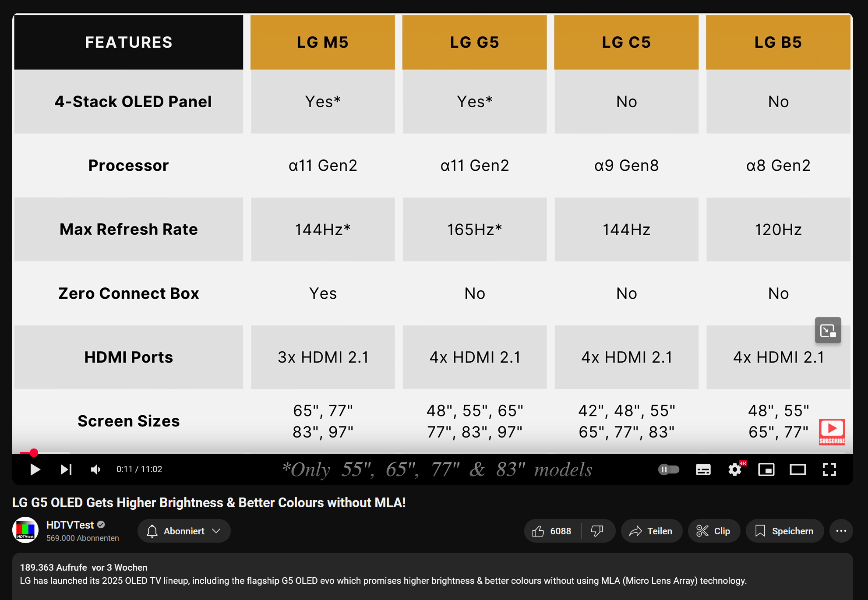Click the HDTVTest channel avatar
This screenshot has width=868, height=600.
click(x=25, y=531)
